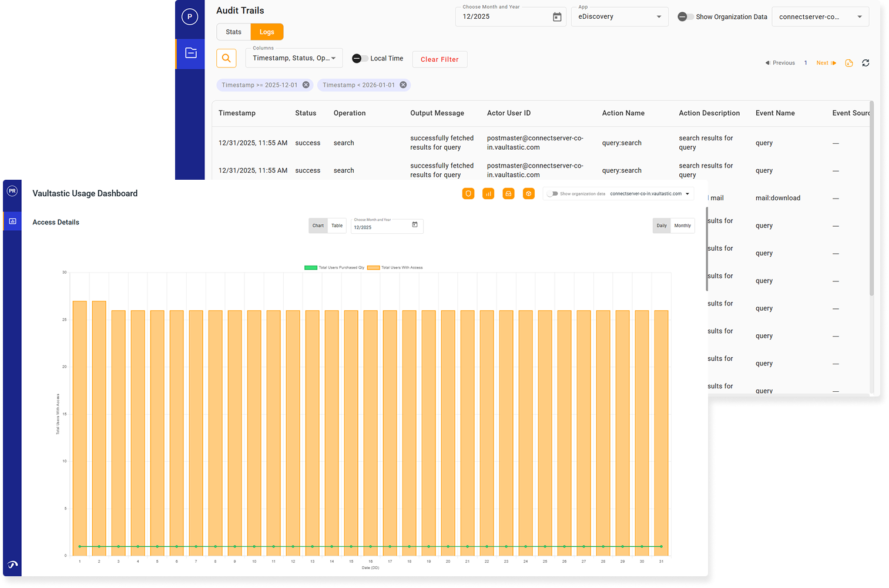
Task: Switch to the Table view tab
Action: tap(337, 226)
